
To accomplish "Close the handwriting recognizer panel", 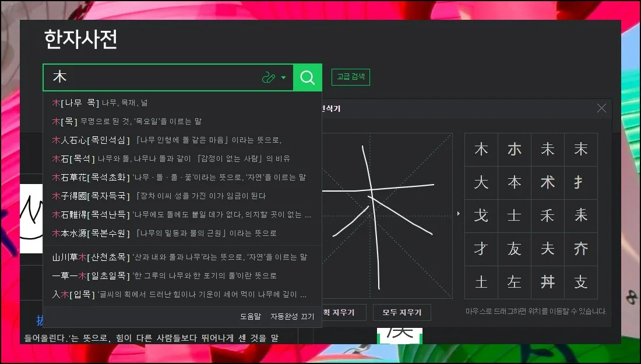I will (x=601, y=108).
